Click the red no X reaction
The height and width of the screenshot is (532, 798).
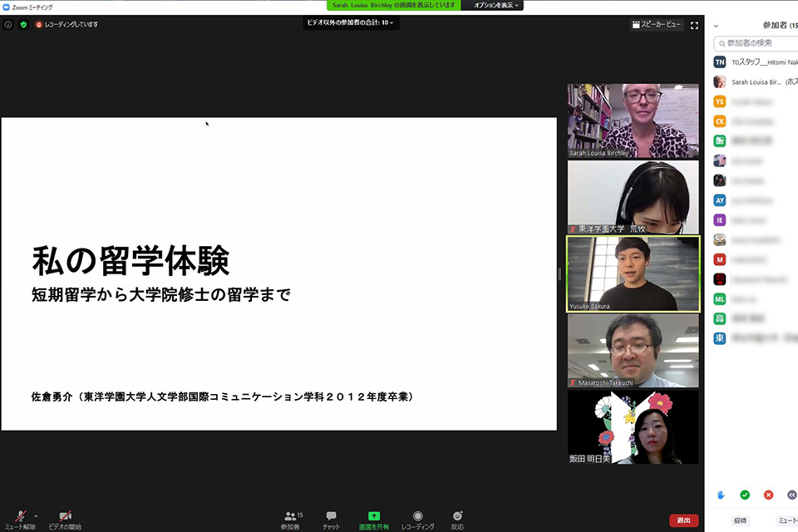pyautogui.click(x=768, y=495)
